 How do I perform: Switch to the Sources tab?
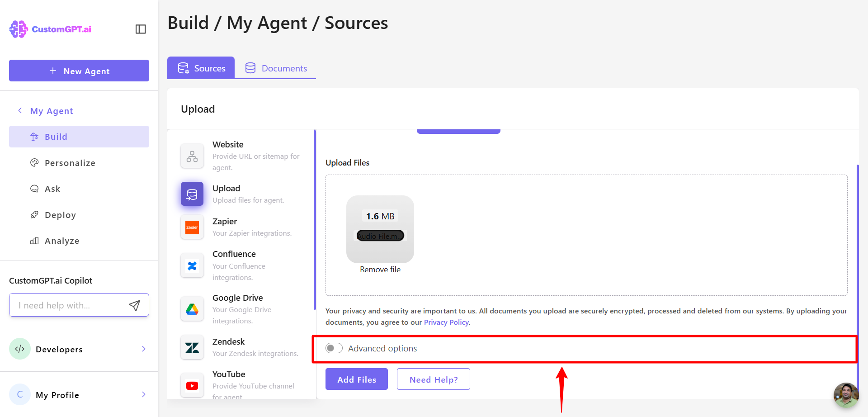[201, 68]
